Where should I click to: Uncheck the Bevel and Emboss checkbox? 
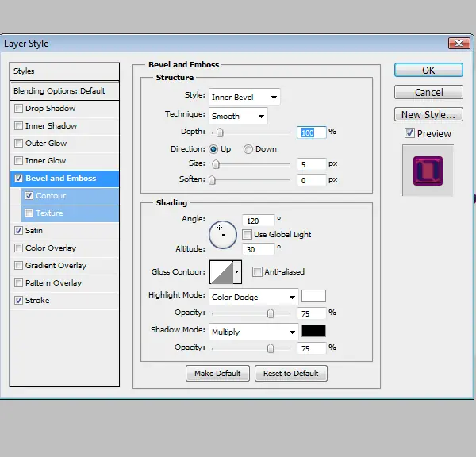(x=18, y=179)
